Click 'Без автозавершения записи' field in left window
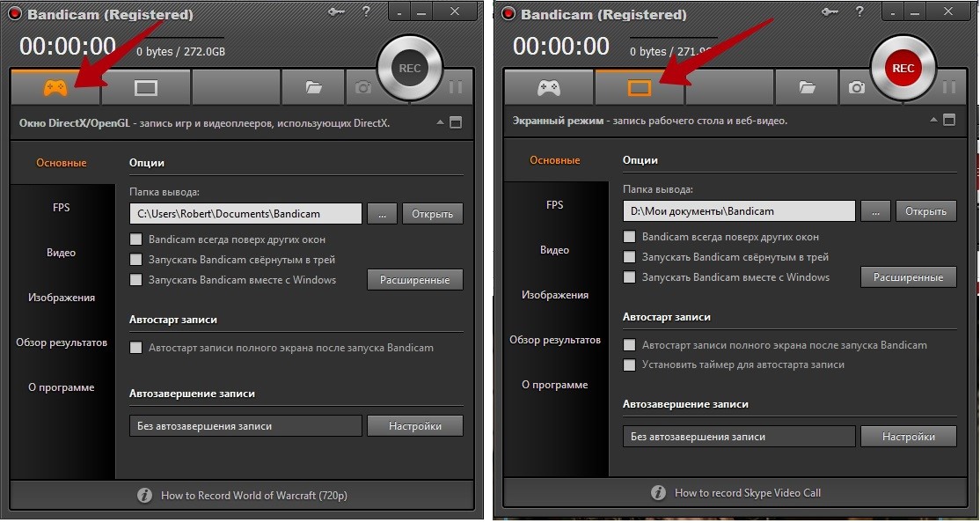This screenshot has width=980, height=523. (245, 427)
